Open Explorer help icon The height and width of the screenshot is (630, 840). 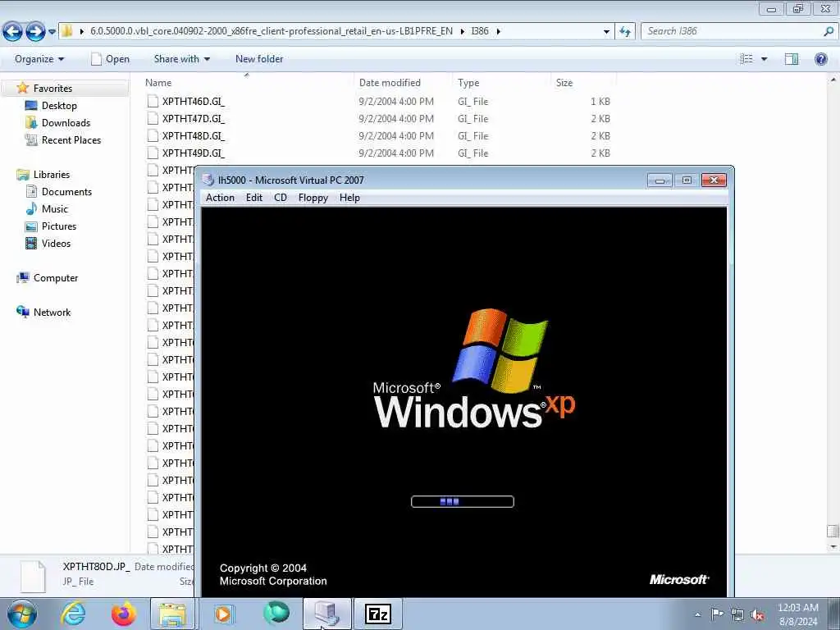[x=820, y=59]
